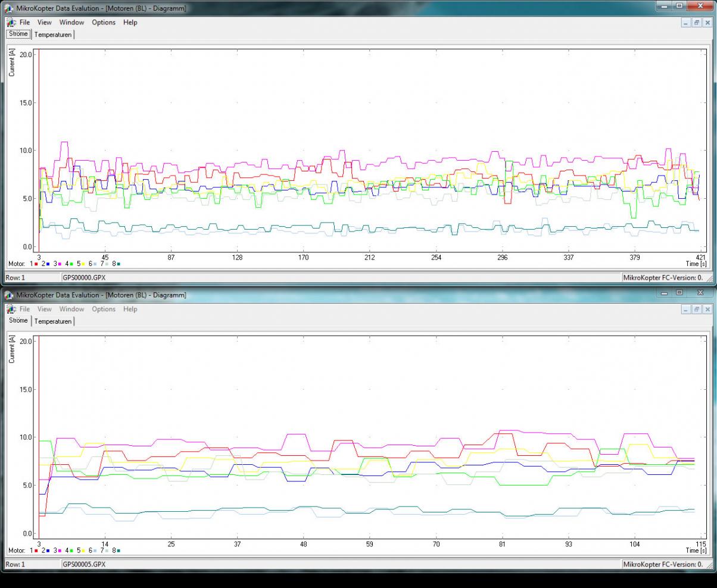Restore the inner diagram in upper window

(696, 23)
